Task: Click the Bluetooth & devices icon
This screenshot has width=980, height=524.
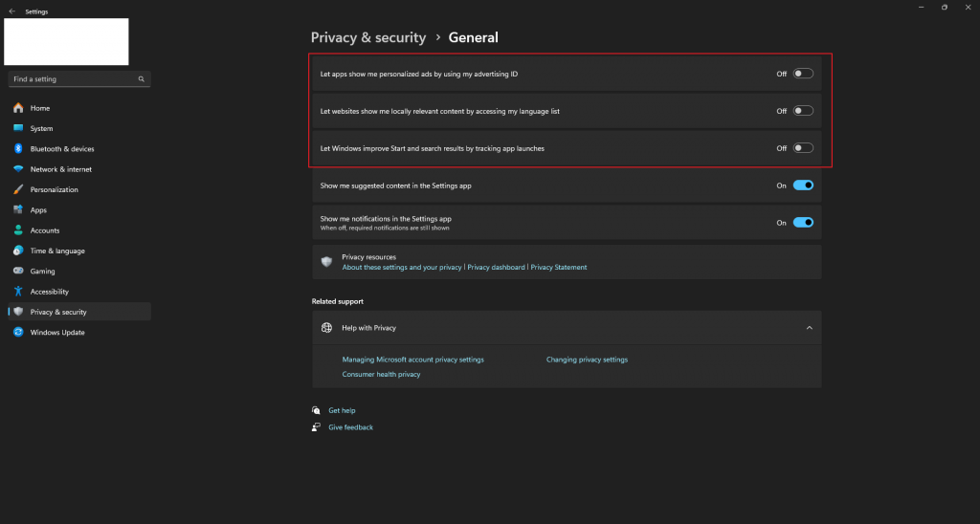Action: point(18,148)
